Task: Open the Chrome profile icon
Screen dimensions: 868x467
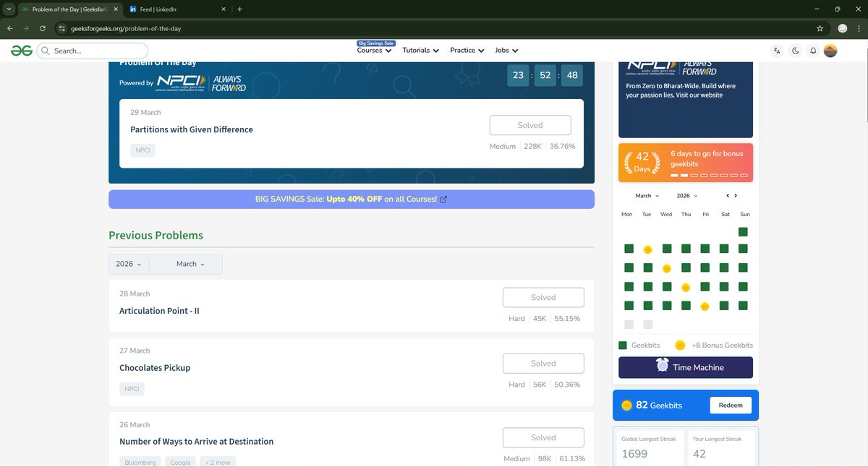Action: coord(842,28)
